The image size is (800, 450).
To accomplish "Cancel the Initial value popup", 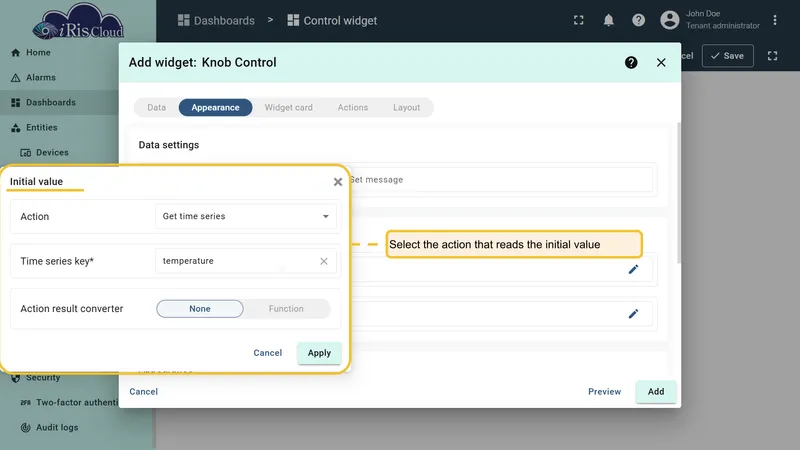I will click(x=267, y=353).
